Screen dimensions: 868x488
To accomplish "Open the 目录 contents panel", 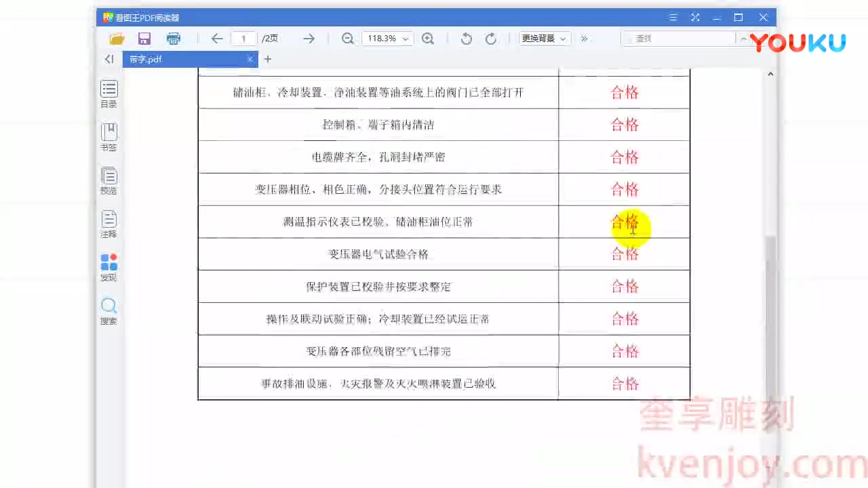I will click(x=108, y=94).
